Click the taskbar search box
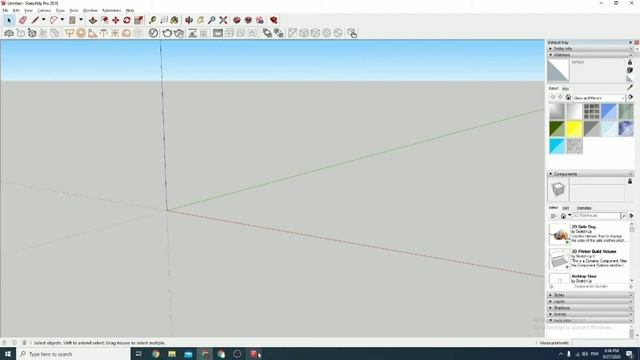Viewport: 640px width, 360px height. click(73, 354)
